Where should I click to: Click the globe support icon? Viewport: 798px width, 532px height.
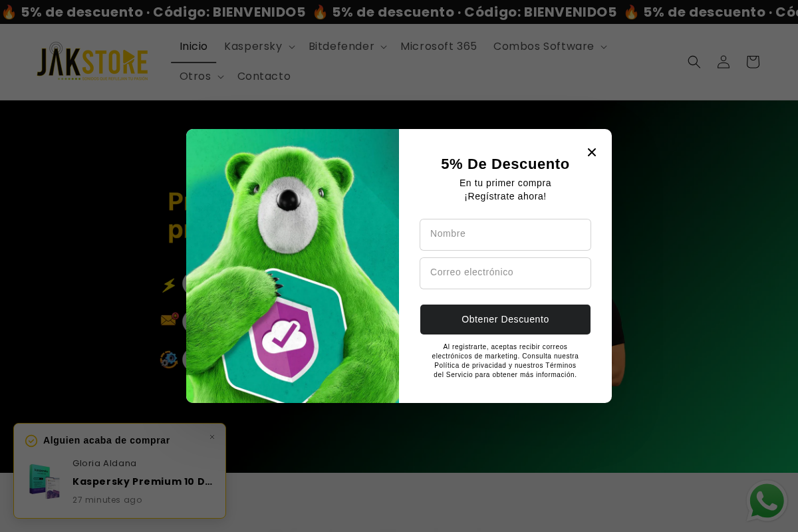pyautogui.click(x=169, y=359)
